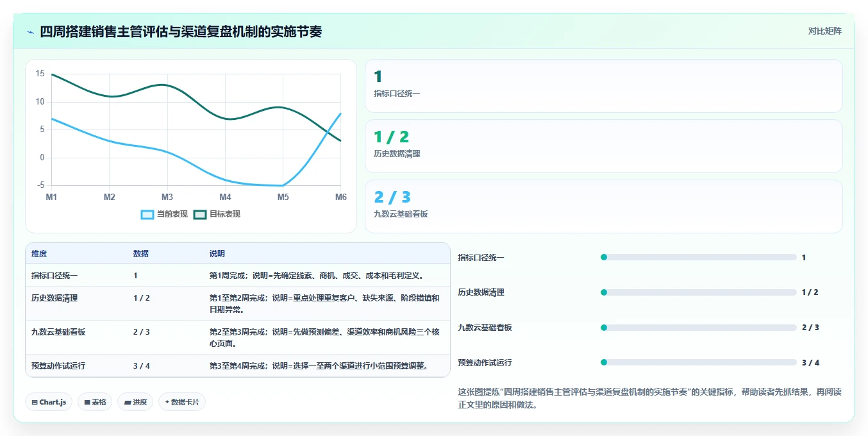Image resolution: width=868 pixels, height=436 pixels.
Task: Click the 3 / 4 progress value label
Action: coord(810,363)
